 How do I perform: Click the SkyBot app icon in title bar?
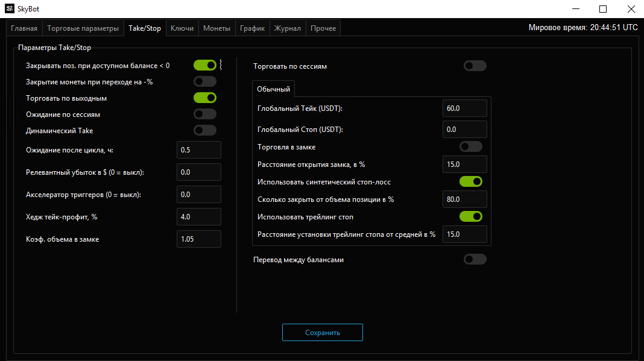click(x=10, y=8)
